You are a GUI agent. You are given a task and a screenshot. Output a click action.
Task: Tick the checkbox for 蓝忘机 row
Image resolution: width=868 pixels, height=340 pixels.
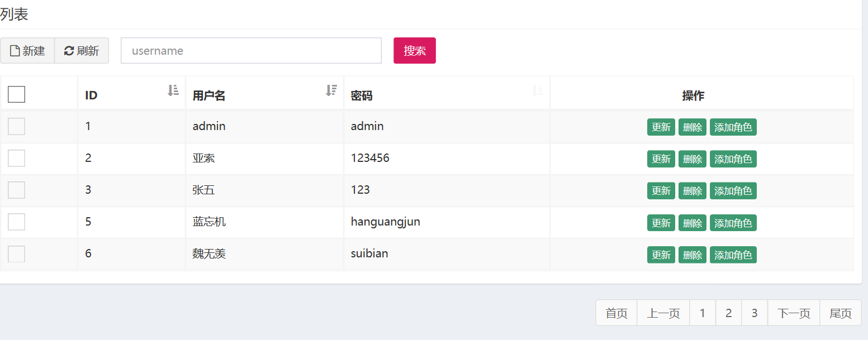16,222
